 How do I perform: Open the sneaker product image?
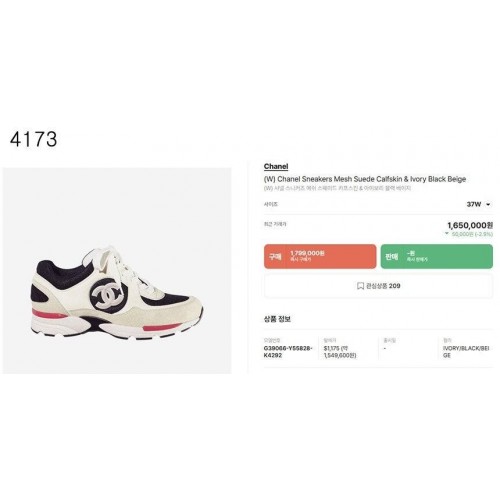117,271
